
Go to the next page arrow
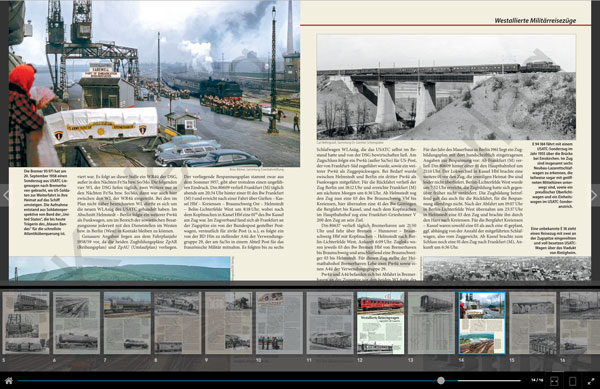point(595,195)
